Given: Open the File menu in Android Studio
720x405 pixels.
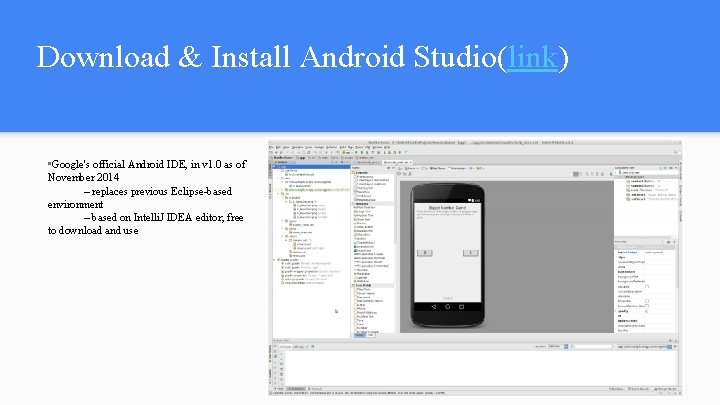Looking at the screenshot, I should (x=271, y=147).
